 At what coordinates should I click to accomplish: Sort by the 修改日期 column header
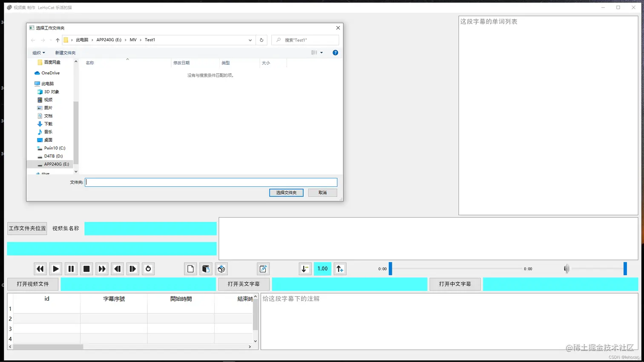(x=195, y=63)
